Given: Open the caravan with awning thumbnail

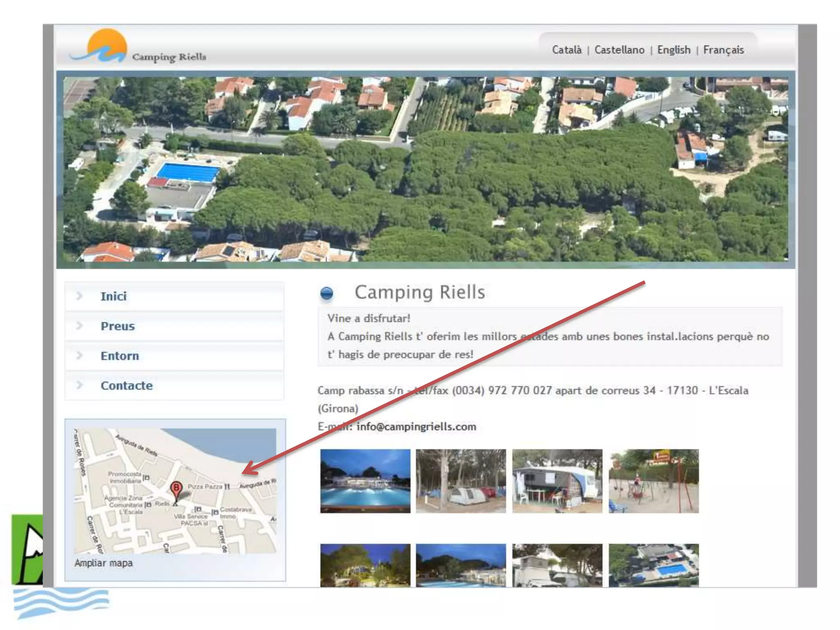Looking at the screenshot, I should (x=557, y=481).
